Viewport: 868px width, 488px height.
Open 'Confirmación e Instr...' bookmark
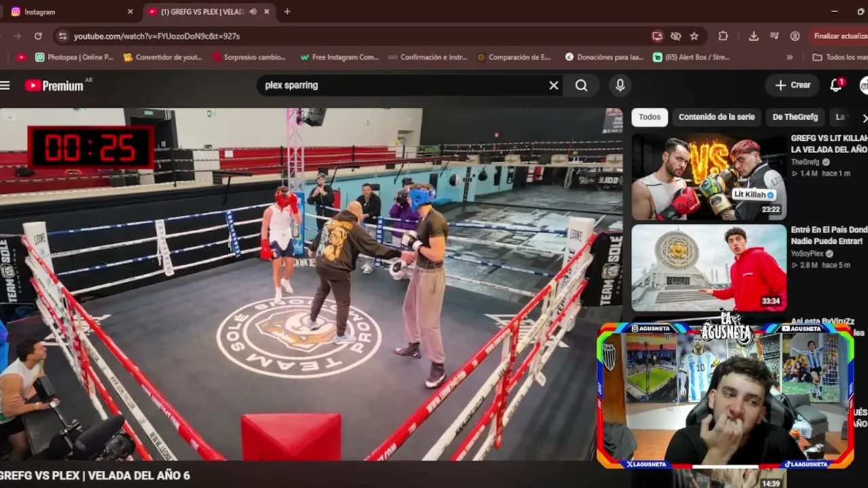(x=428, y=58)
